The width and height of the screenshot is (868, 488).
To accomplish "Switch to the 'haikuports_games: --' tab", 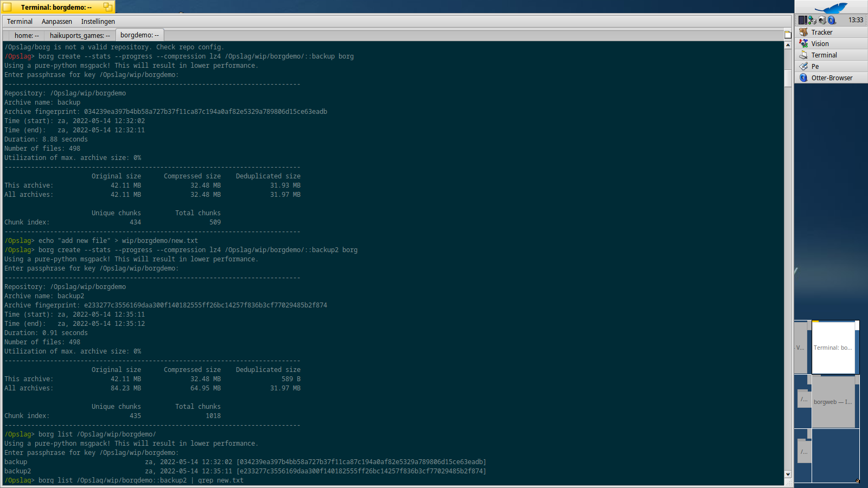I will coord(80,35).
